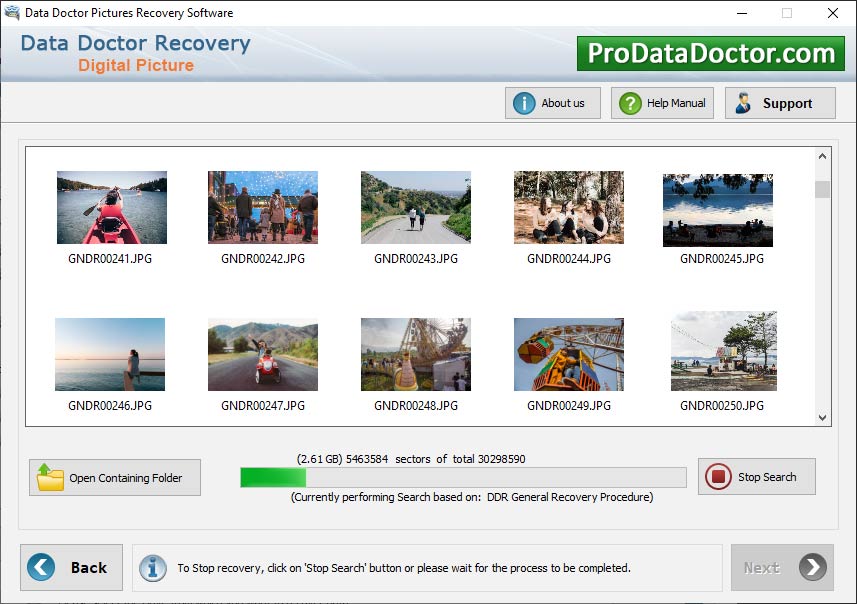Click the Support person icon

(742, 102)
